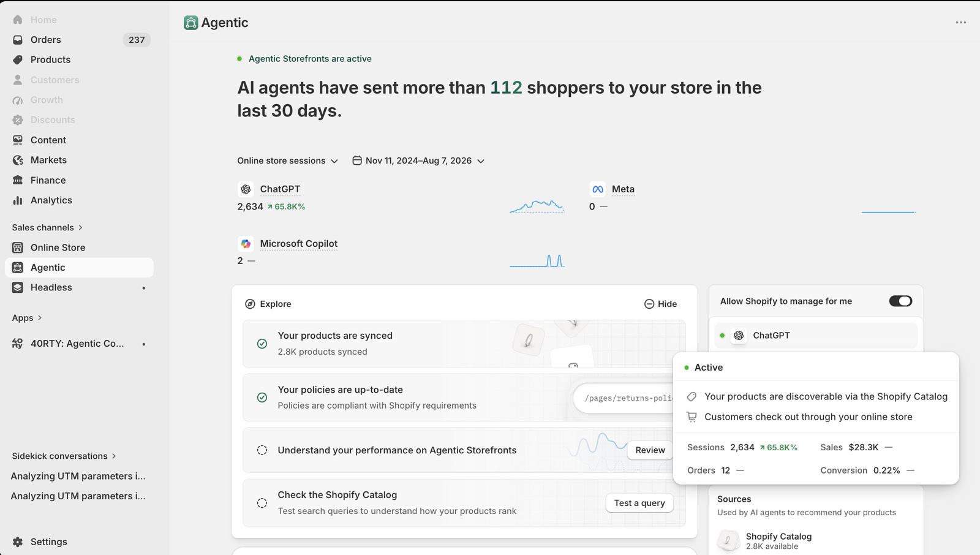Click the policies up-to-date checkmark

point(262,398)
